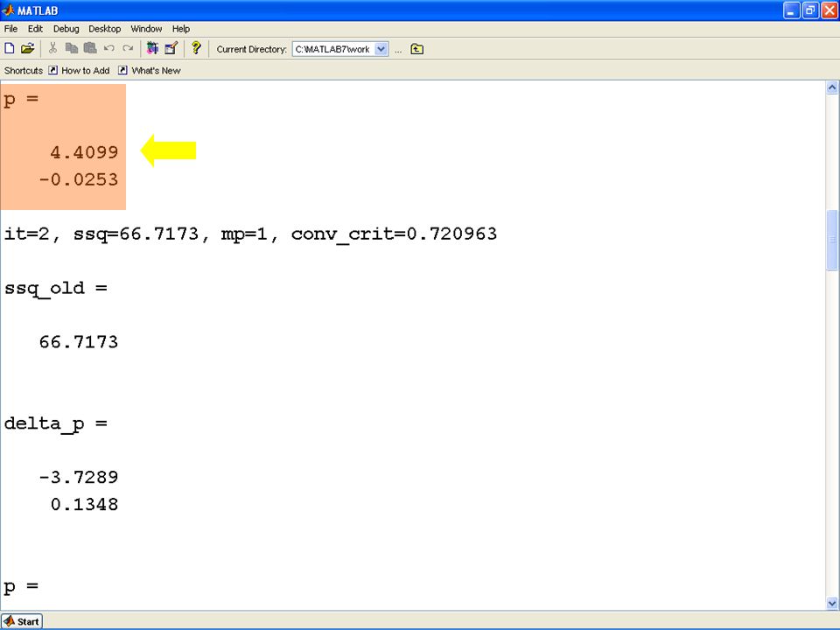Cut selection with scissors icon
The width and height of the screenshot is (840, 630).
(52, 48)
